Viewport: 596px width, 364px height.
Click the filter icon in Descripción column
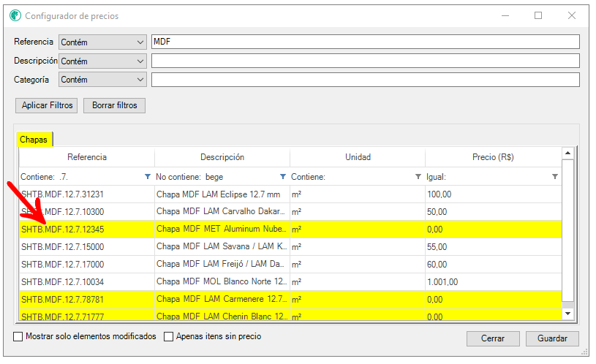[x=283, y=177]
